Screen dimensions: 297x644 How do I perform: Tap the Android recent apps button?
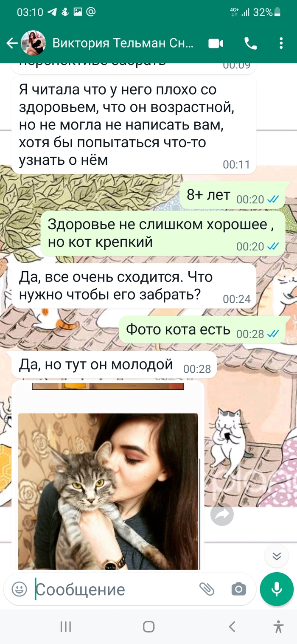point(65,627)
